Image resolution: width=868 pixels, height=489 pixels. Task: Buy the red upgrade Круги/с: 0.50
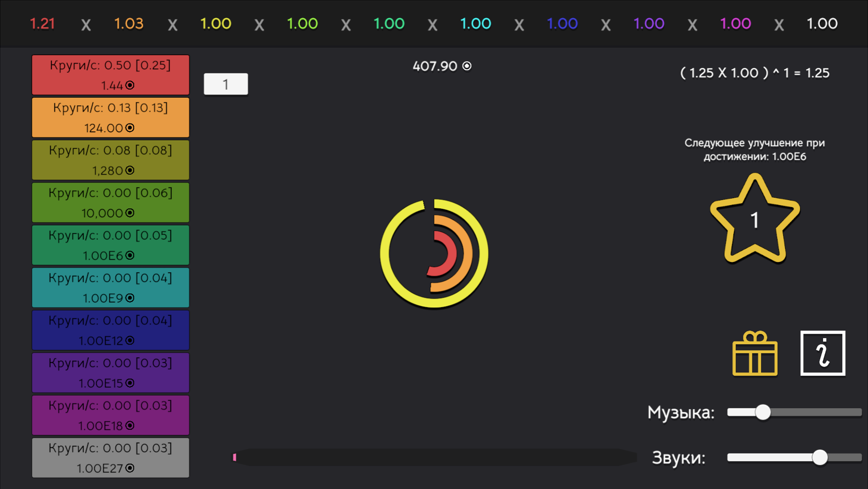coord(110,74)
